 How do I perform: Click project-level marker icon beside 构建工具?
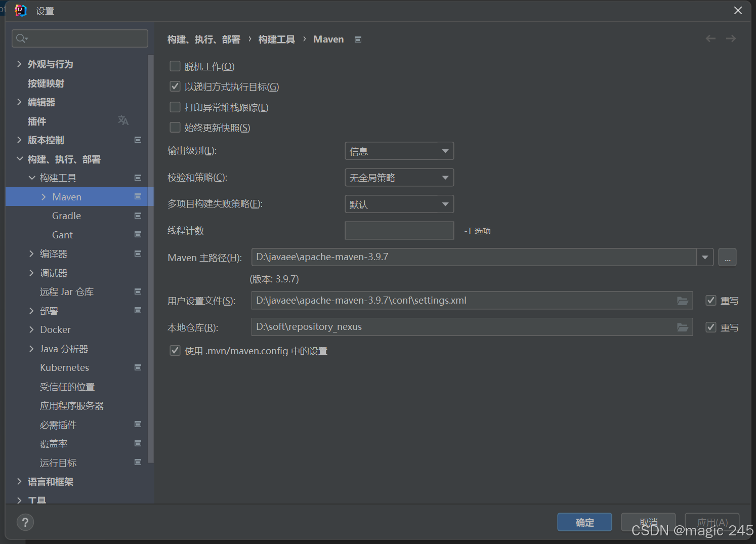click(138, 178)
